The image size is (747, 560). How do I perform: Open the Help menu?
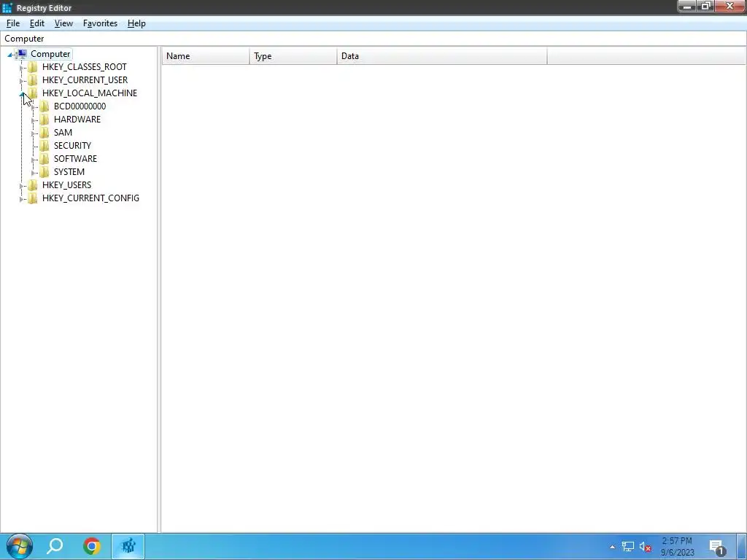[x=136, y=23]
